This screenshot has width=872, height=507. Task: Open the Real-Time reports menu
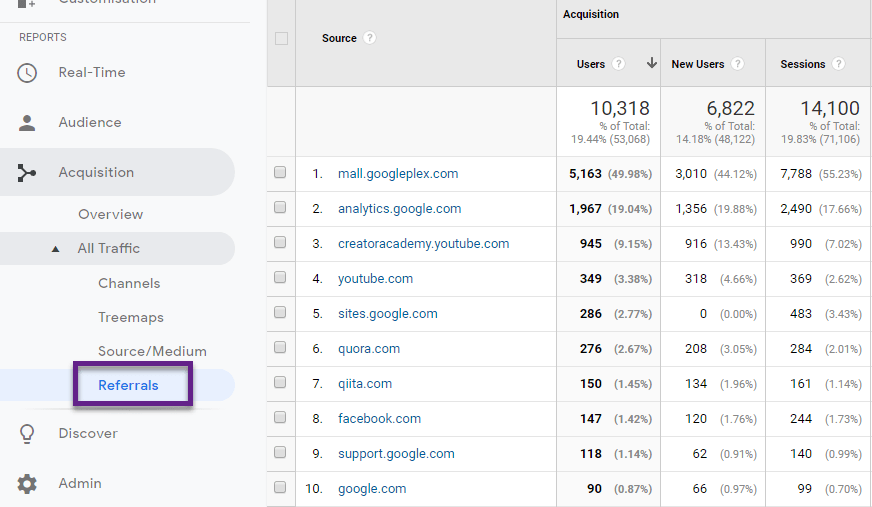[92, 72]
